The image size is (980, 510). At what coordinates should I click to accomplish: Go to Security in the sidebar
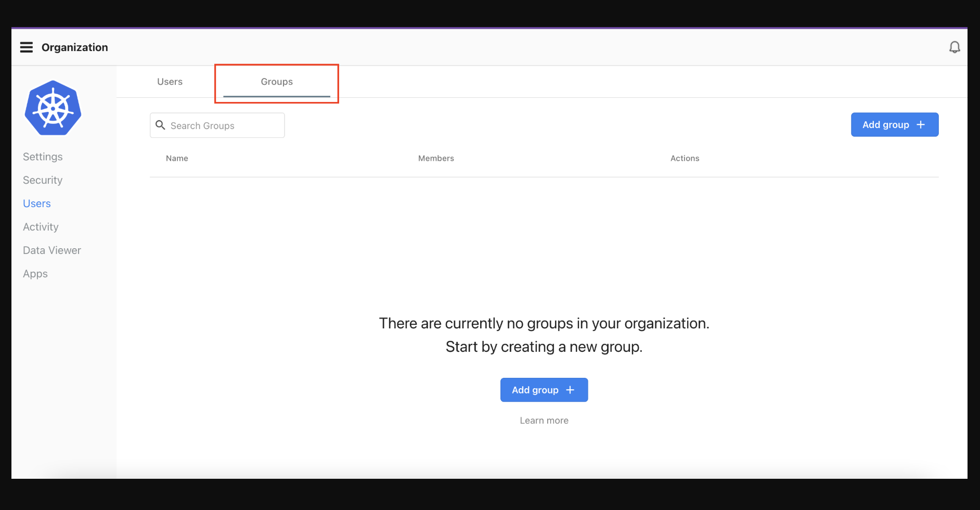pos(43,180)
